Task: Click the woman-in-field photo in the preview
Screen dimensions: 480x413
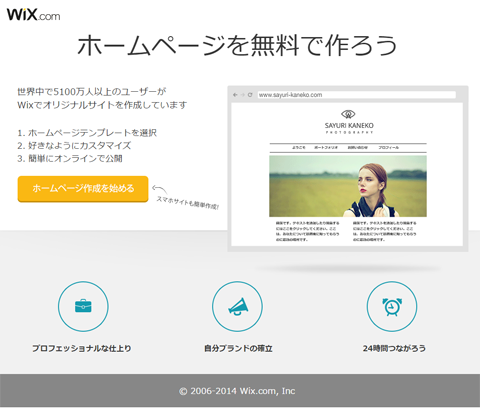Action: pos(348,186)
